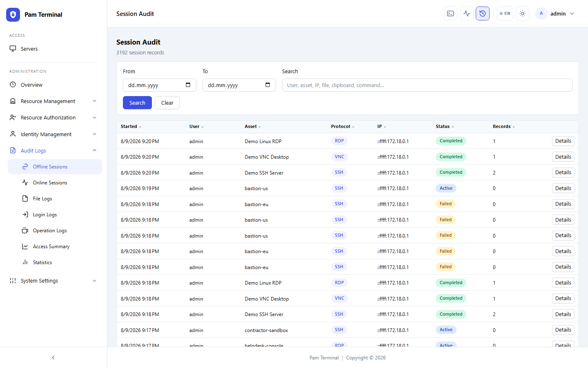Open Details for Demo SSH Server 9:18 PM
Screen dimensions: 588x368
563,314
